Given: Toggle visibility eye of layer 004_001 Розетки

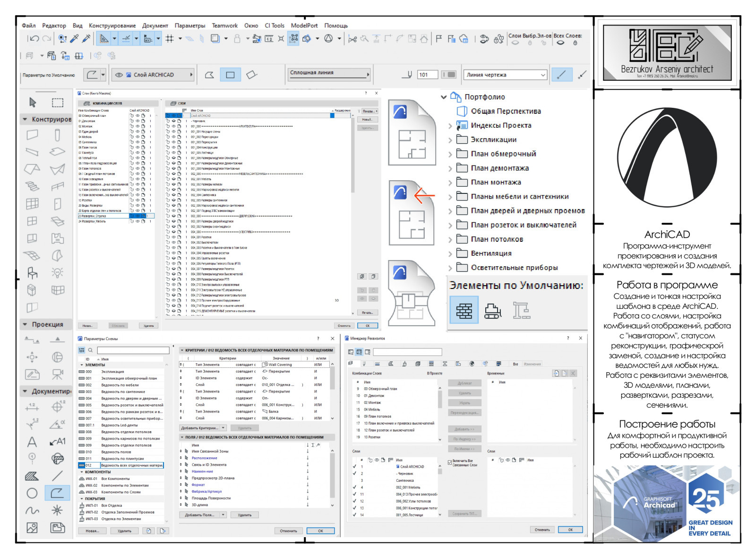Looking at the screenshot, I should [173, 237].
